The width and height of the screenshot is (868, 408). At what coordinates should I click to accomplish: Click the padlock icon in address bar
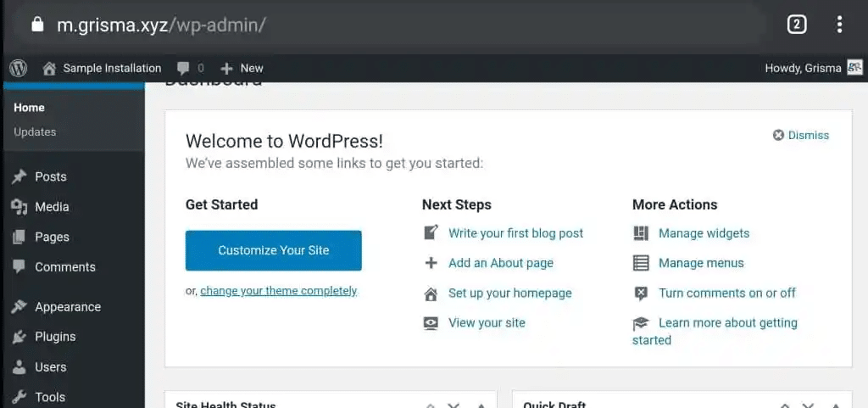(x=37, y=24)
